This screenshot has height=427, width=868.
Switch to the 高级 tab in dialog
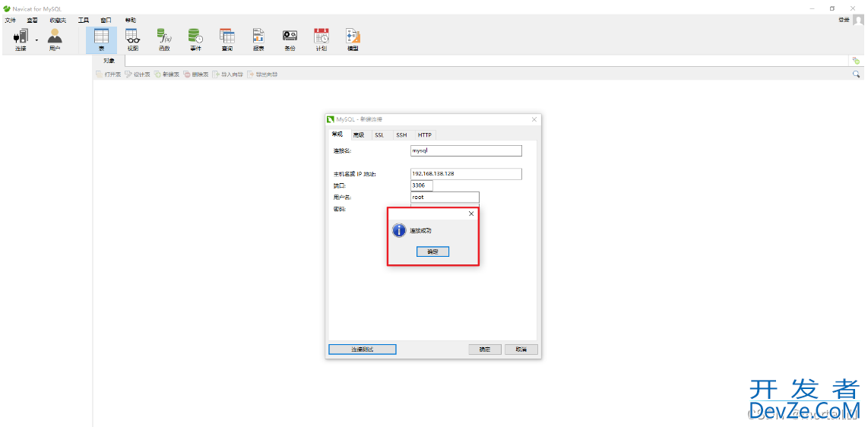359,135
